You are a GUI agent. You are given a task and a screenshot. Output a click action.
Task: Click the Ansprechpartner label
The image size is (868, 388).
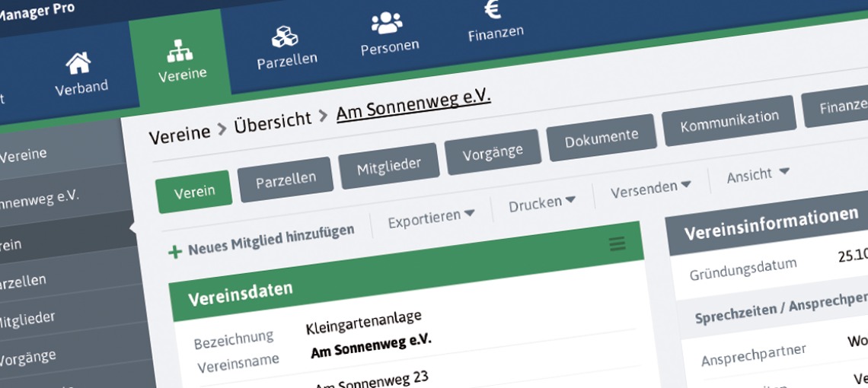[754, 355]
